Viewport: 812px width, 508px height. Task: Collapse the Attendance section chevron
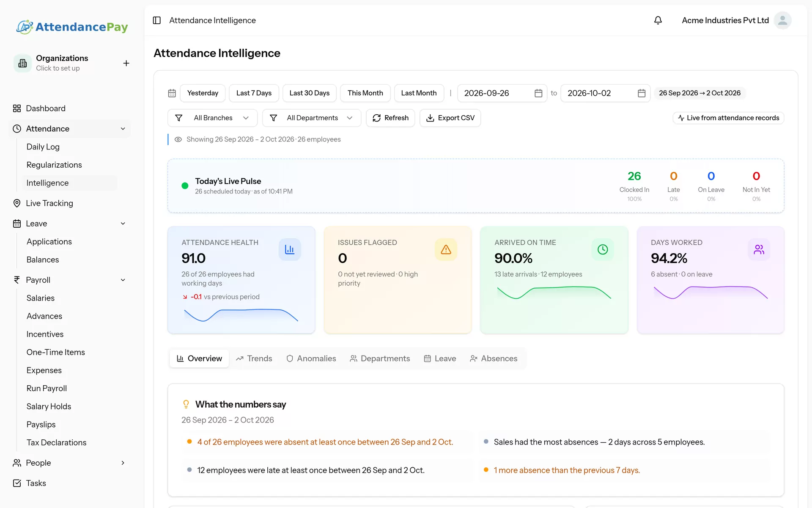[123, 129]
